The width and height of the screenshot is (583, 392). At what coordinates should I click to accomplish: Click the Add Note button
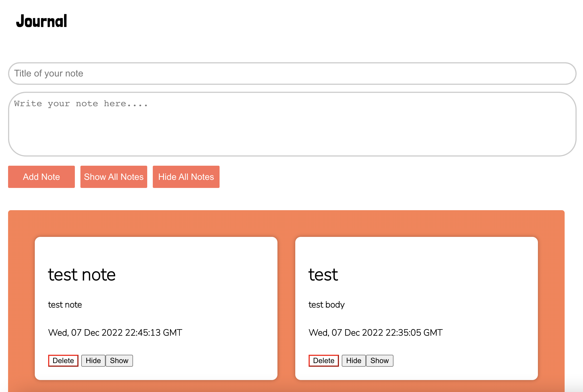41,177
